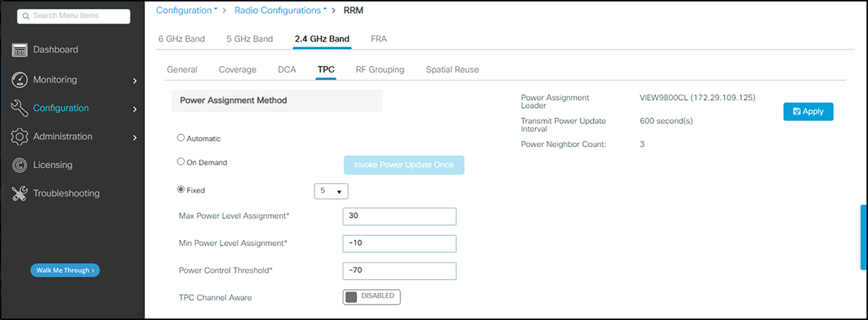Choose the On Demand power assignment option
Image resolution: width=868 pixels, height=320 pixels.
pos(181,162)
